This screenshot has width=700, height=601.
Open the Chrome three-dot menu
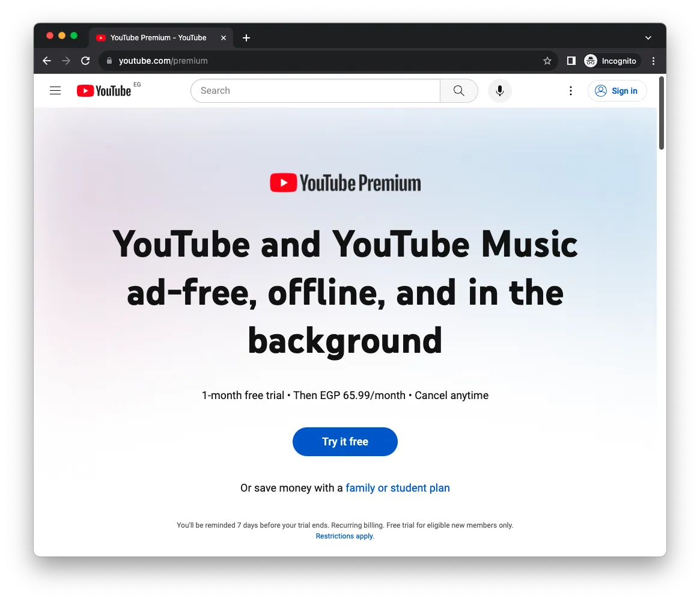653,61
